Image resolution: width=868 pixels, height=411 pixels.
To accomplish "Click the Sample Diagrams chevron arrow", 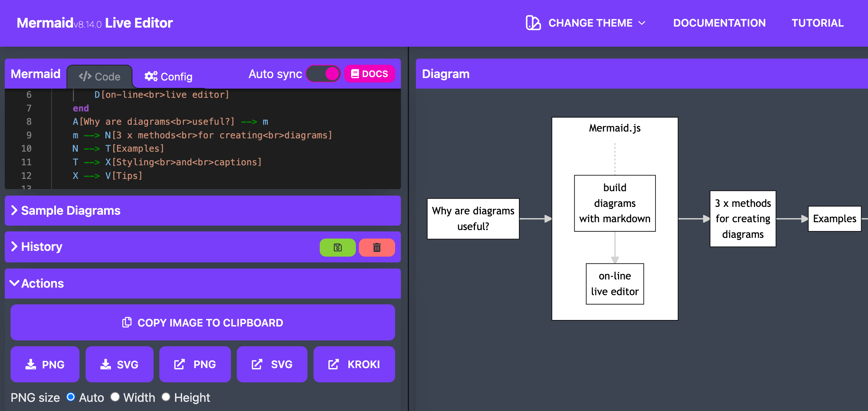I will [x=14, y=211].
